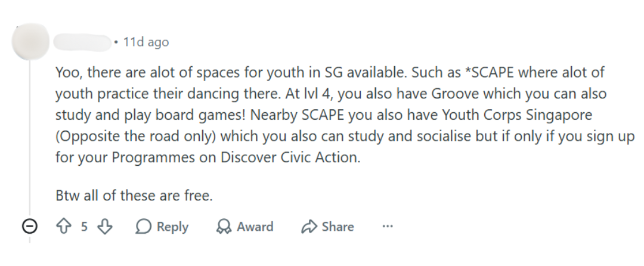The width and height of the screenshot is (644, 266).
Task: Click the speech bubble Reply icon
Action: (143, 227)
